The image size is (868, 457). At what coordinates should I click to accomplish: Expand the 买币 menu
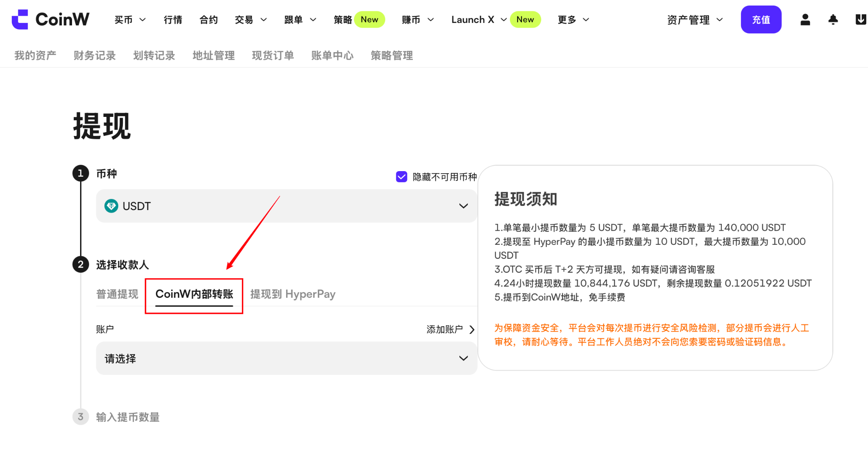130,19
